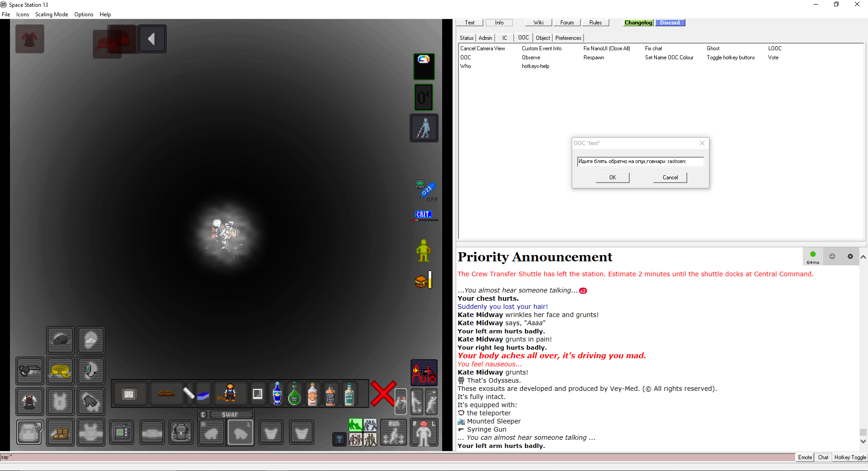This screenshot has width=868, height=471.
Task: Click the belt inventory slot
Action: tap(152, 433)
